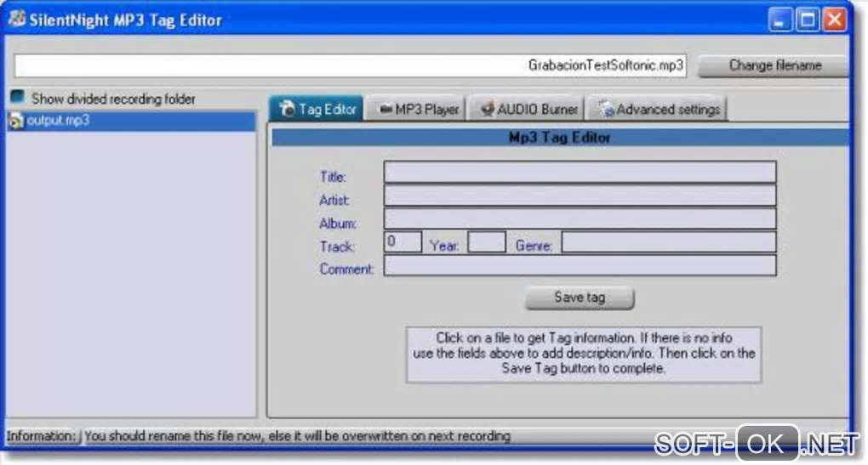The height and width of the screenshot is (465, 868).
Task: Click the tag instructions help text box
Action: click(x=584, y=354)
